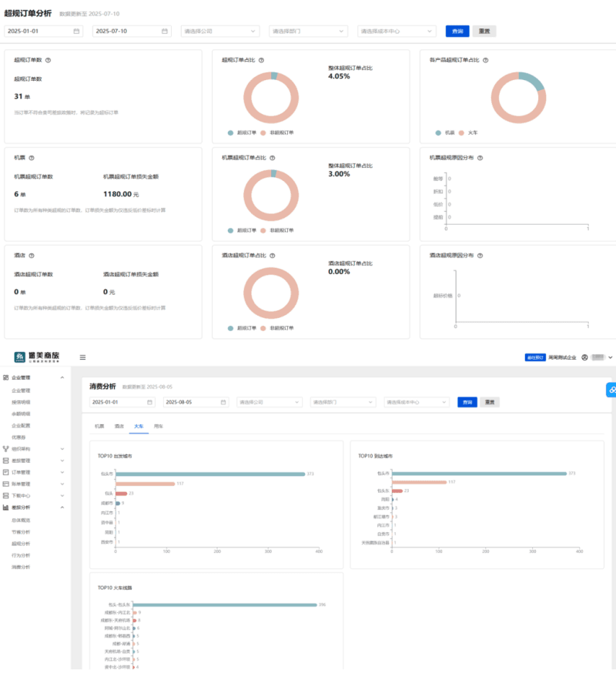Open the 请选择公司 dropdown on 超规订单分析 page
Viewport: 616px width, 680px height.
point(219,32)
